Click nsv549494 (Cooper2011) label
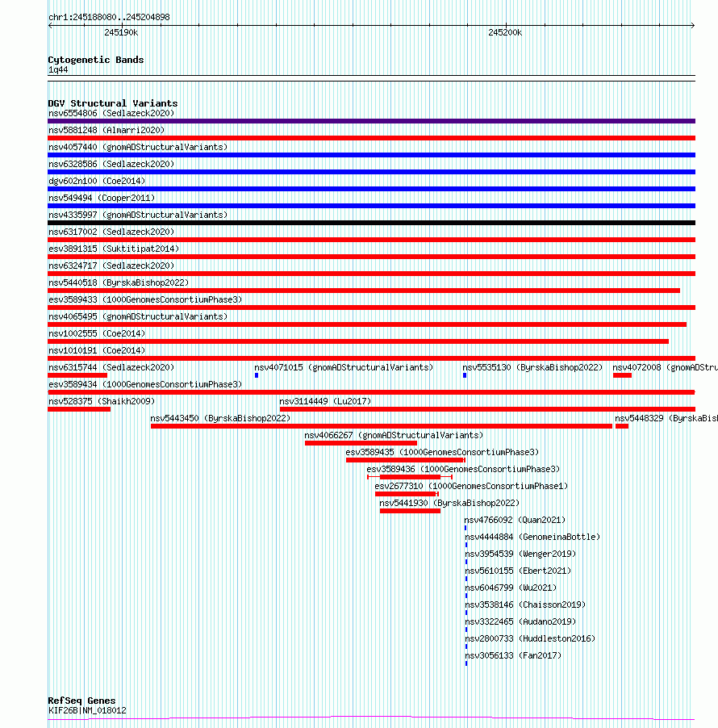 tap(102, 198)
